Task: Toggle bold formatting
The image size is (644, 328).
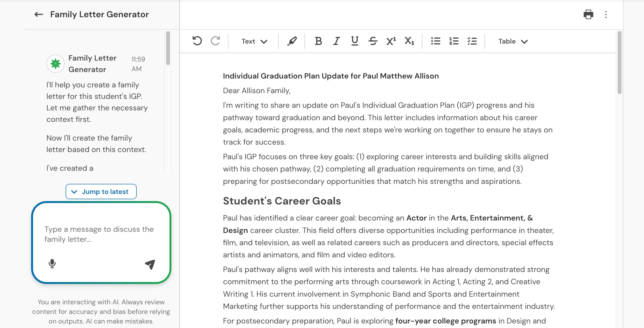Action: click(318, 41)
